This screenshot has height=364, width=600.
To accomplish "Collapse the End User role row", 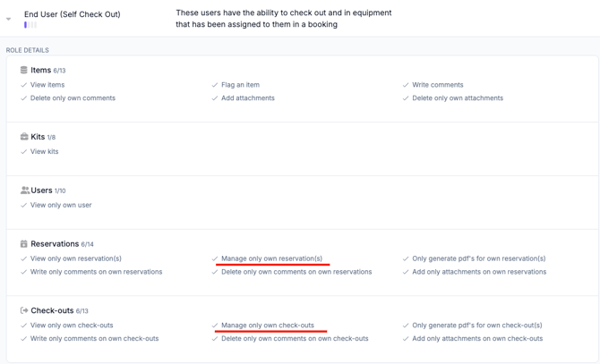I will [9, 19].
